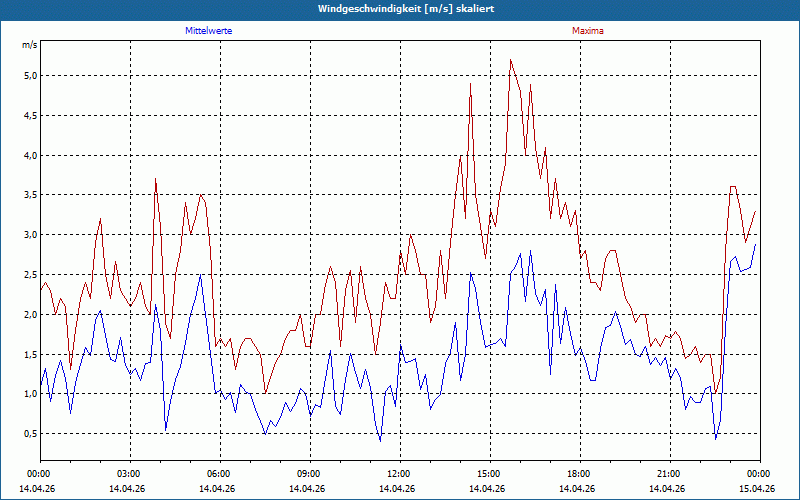Click the blue Mittelwerte dip near 11:15
This screenshot has height=500, width=800.
(x=380, y=441)
